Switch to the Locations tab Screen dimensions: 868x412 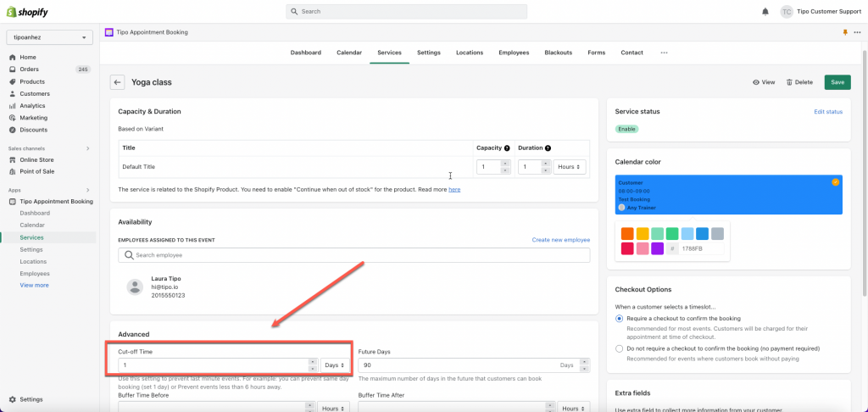(470, 53)
